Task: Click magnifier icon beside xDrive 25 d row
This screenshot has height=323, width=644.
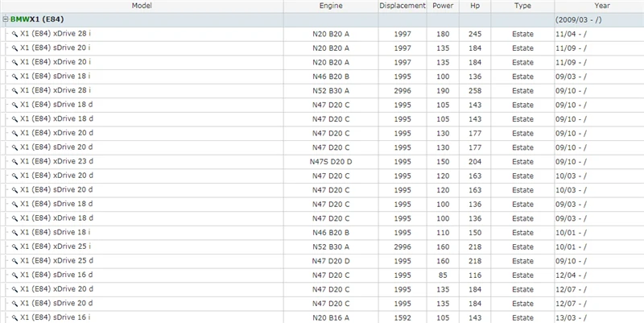Action: (x=14, y=261)
